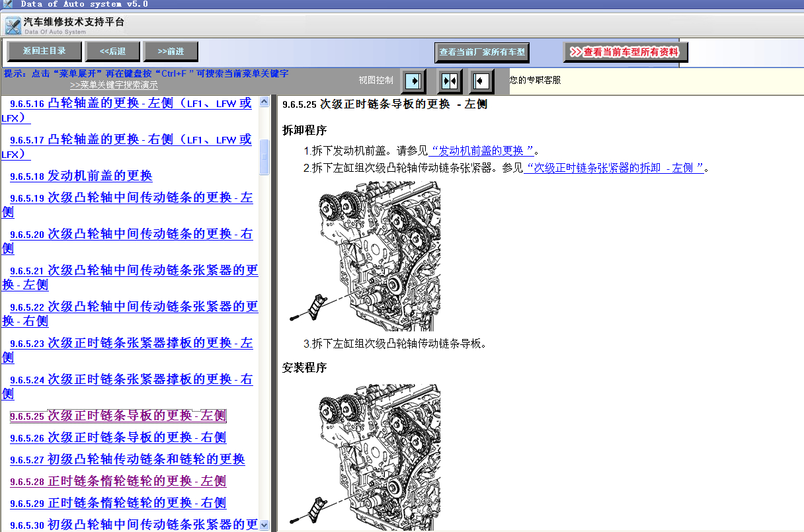Open 9.6.5.23 张紧器撑板的更换-左侧
Image resolution: width=804 pixels, height=532 pixels.
[x=127, y=350]
